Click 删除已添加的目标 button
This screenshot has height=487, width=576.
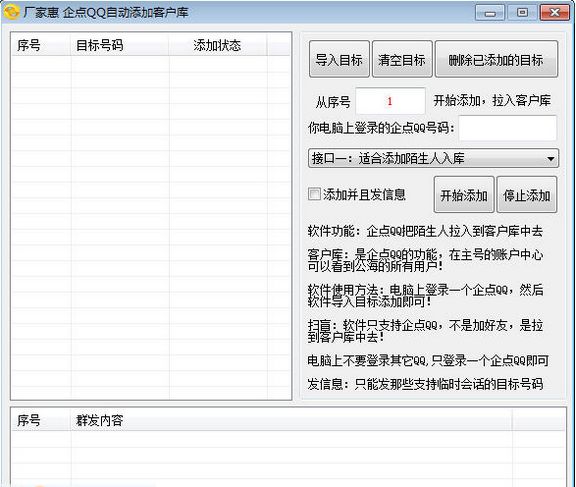point(496,59)
